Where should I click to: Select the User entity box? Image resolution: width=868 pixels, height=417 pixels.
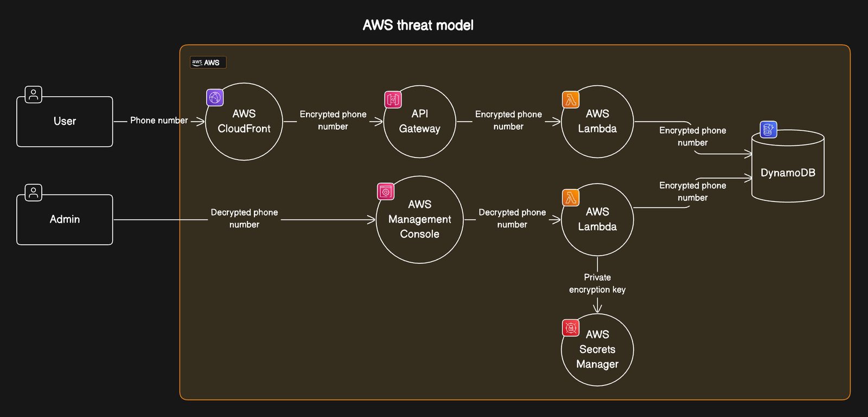65,122
